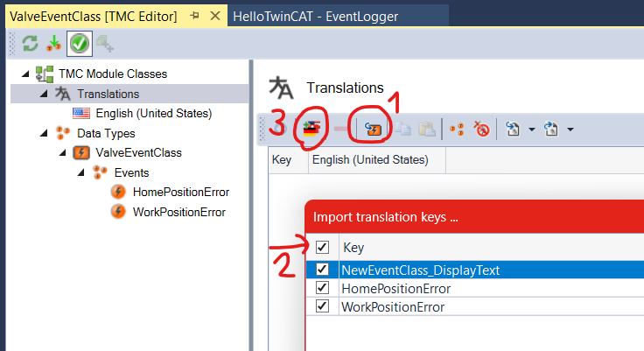This screenshot has width=644, height=351.
Task: Click the add language flag icon
Action: click(x=309, y=130)
